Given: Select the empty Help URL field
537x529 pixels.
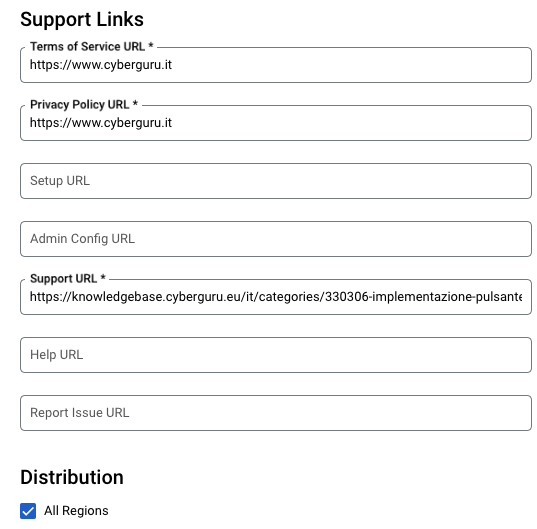Looking at the screenshot, I should point(276,355).
